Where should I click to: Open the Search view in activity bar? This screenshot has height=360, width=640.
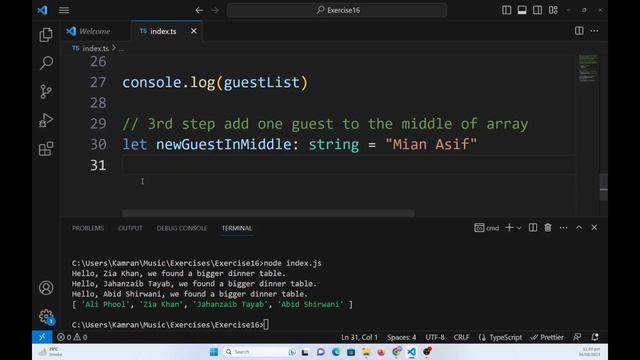point(46,62)
